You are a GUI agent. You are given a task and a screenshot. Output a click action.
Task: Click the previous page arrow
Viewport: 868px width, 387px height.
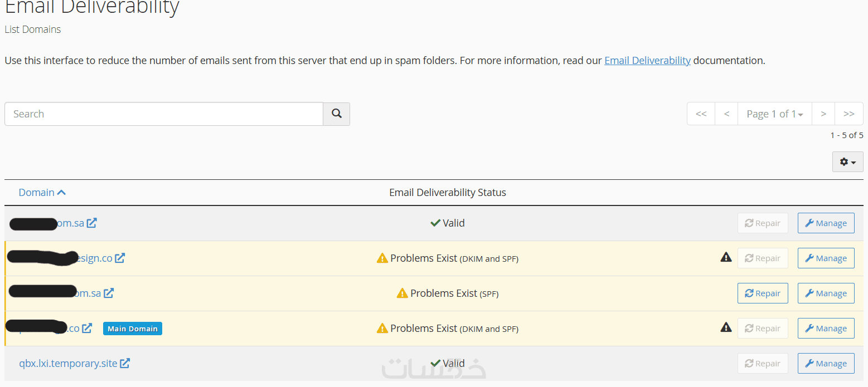[726, 114]
